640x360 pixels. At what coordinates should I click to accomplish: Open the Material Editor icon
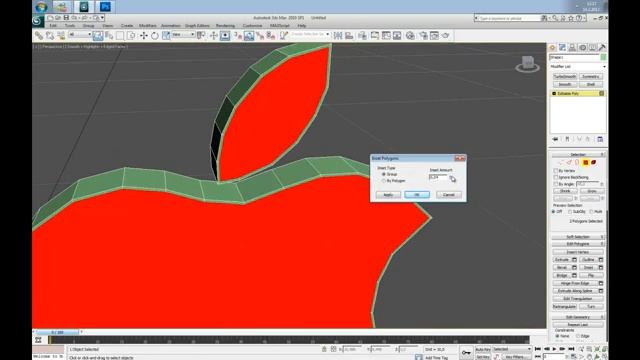pos(410,36)
